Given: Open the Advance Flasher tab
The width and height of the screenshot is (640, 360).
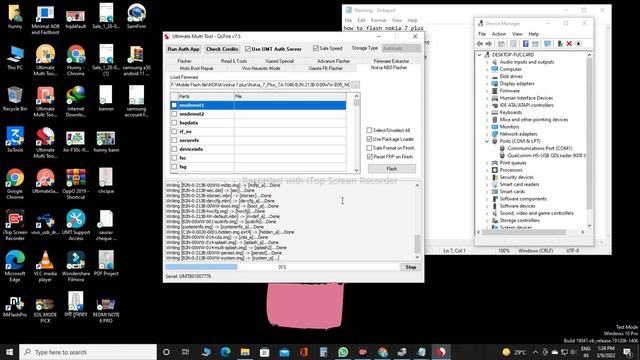Looking at the screenshot, I should tap(333, 61).
